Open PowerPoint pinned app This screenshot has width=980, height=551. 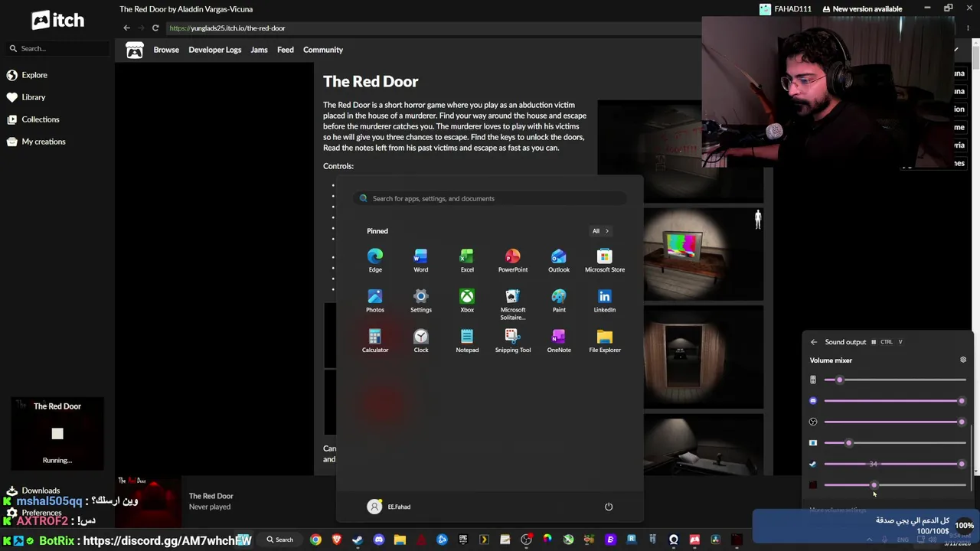tap(513, 260)
